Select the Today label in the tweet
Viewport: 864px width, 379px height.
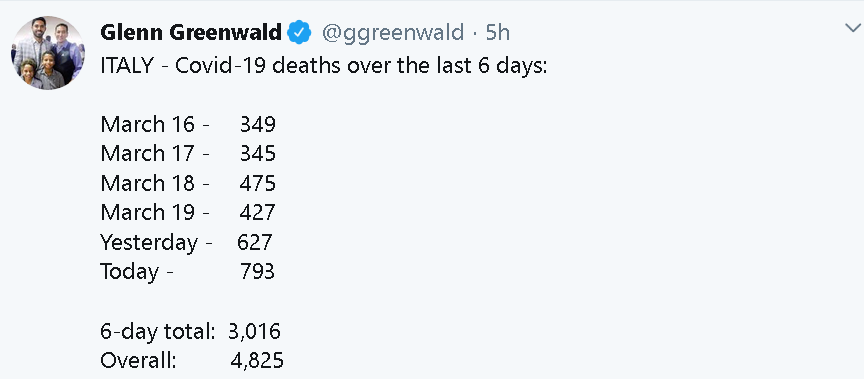(129, 272)
